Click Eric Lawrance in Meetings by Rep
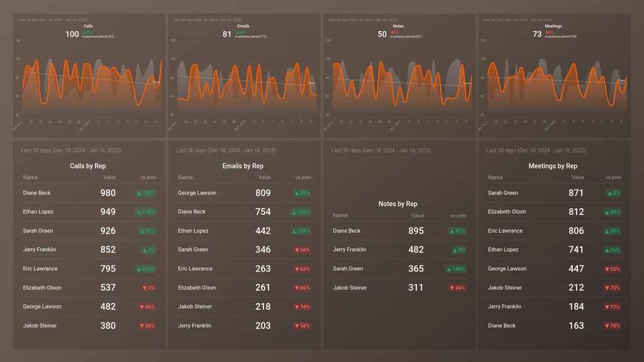 pos(505,231)
